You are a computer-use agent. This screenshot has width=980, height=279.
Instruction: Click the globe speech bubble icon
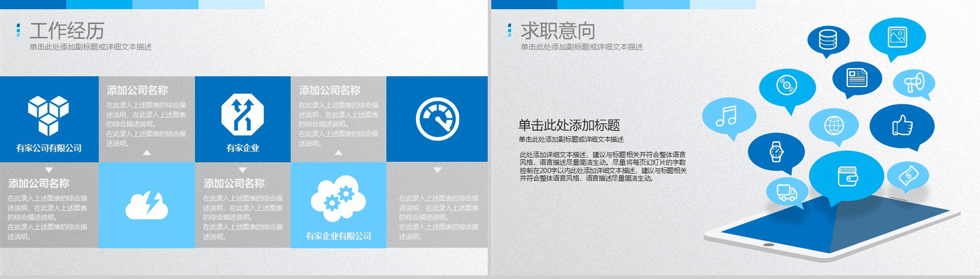click(834, 126)
